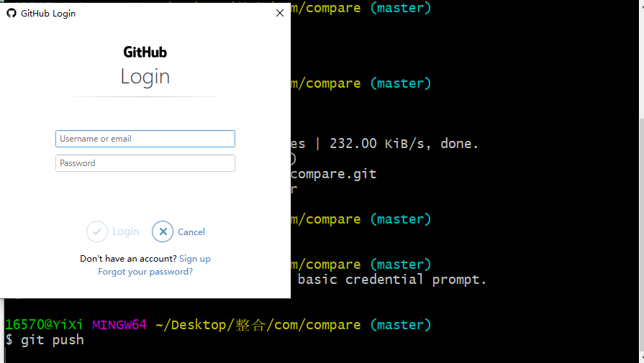This screenshot has width=644, height=363.
Task: Click the GitHub logo above Login heading
Action: pyautogui.click(x=145, y=52)
